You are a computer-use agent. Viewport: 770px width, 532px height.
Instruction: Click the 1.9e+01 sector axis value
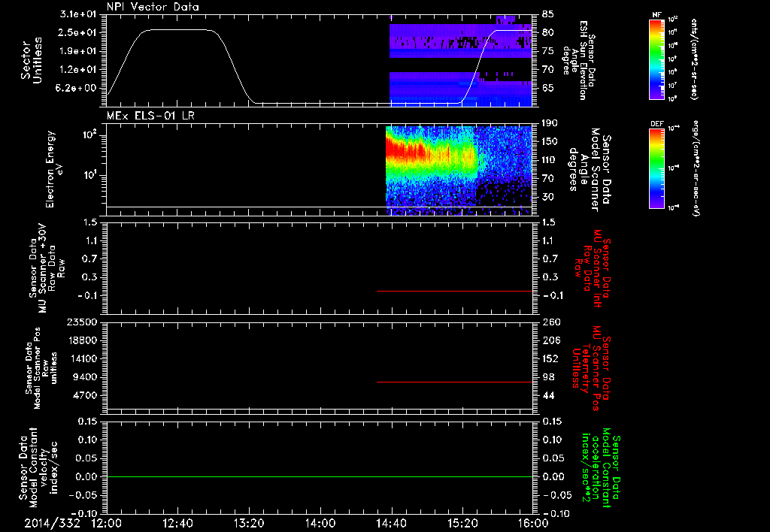pos(78,51)
